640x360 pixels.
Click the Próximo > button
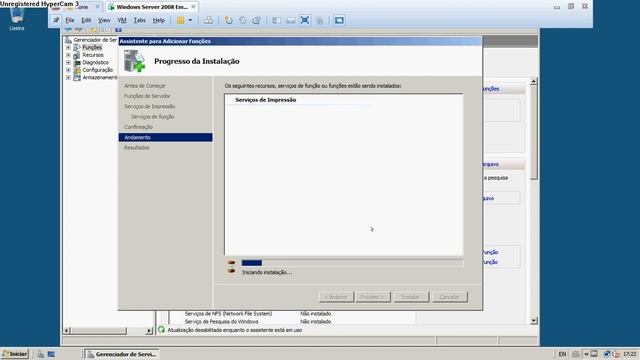[373, 297]
